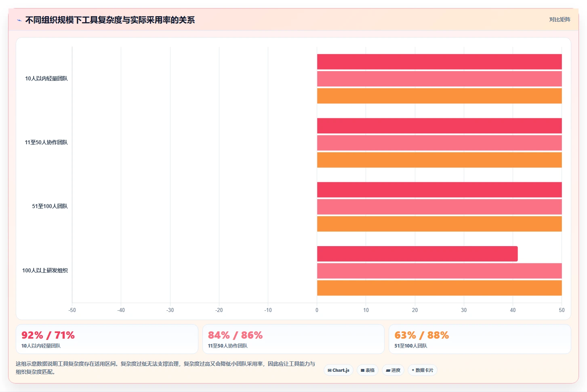Click the pink bar for 100人以上研发组织
Image resolution: width=587 pixels, height=392 pixels.
click(439, 271)
